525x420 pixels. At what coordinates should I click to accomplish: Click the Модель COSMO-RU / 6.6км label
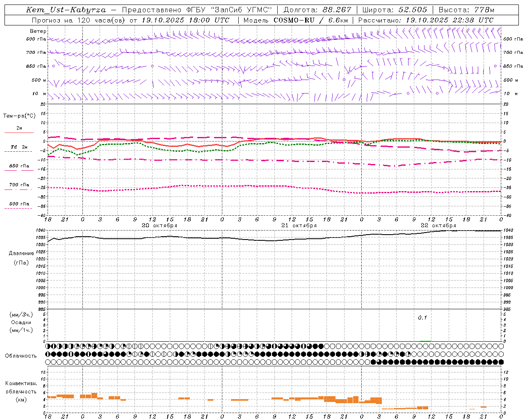pos(296,20)
